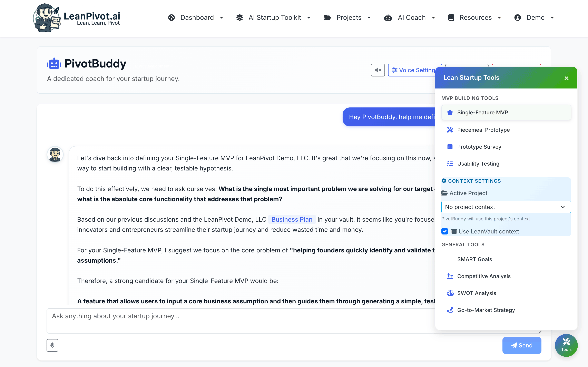Launch the Go-to-Market Strategy tool
Viewport: 588px width, 367px height.
(x=486, y=310)
